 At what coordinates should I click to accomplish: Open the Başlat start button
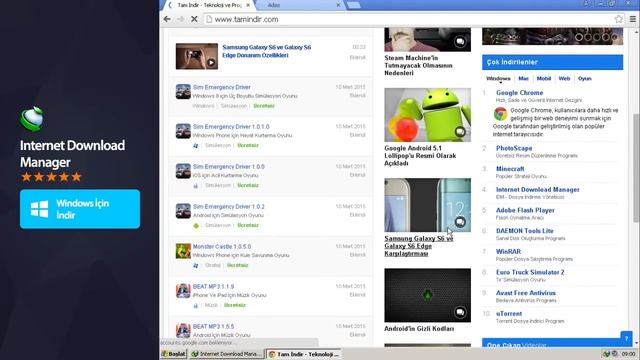(x=173, y=354)
